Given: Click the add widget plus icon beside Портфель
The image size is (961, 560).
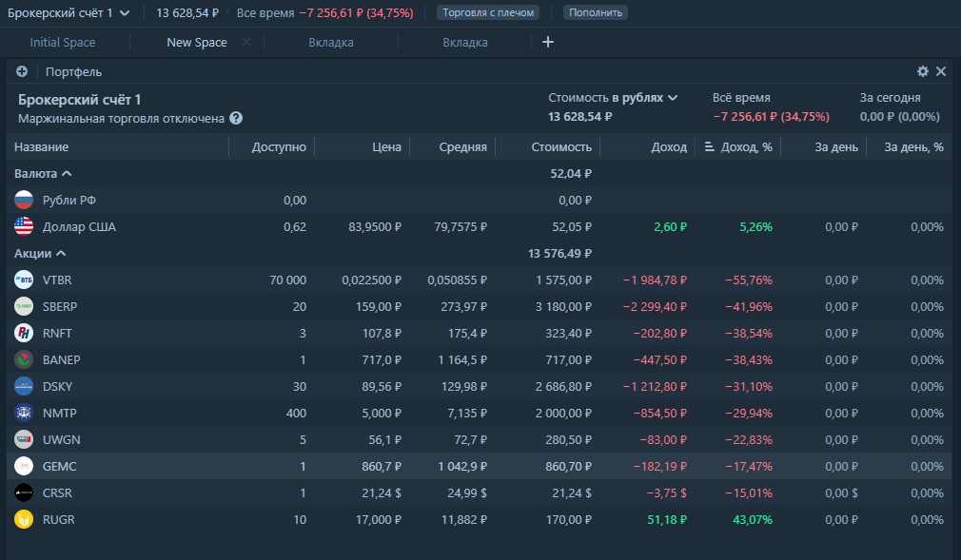Looking at the screenshot, I should [x=22, y=71].
